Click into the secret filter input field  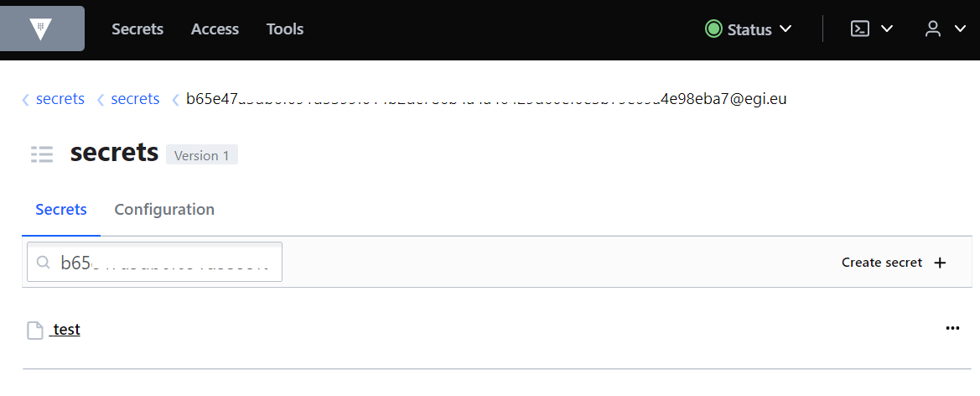pyautogui.click(x=168, y=263)
